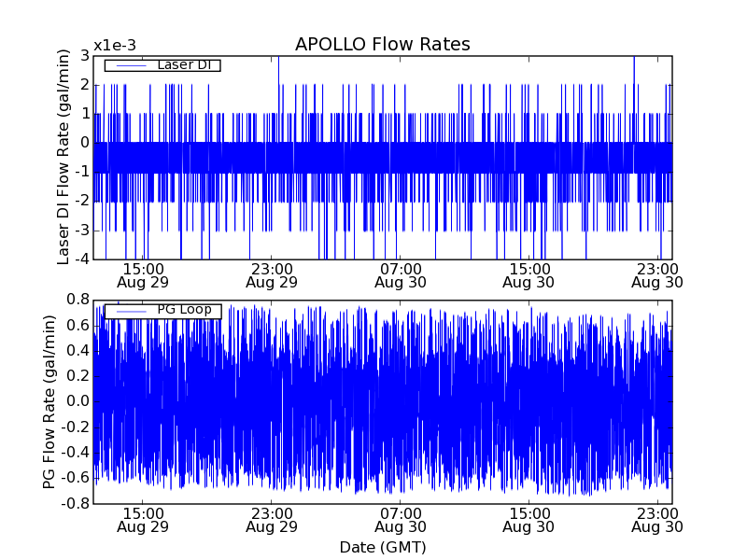Viewport: 747px width, 560px height.
Task: Click the 0.0 y-axis tick on bottom plot
Action: tap(78, 401)
